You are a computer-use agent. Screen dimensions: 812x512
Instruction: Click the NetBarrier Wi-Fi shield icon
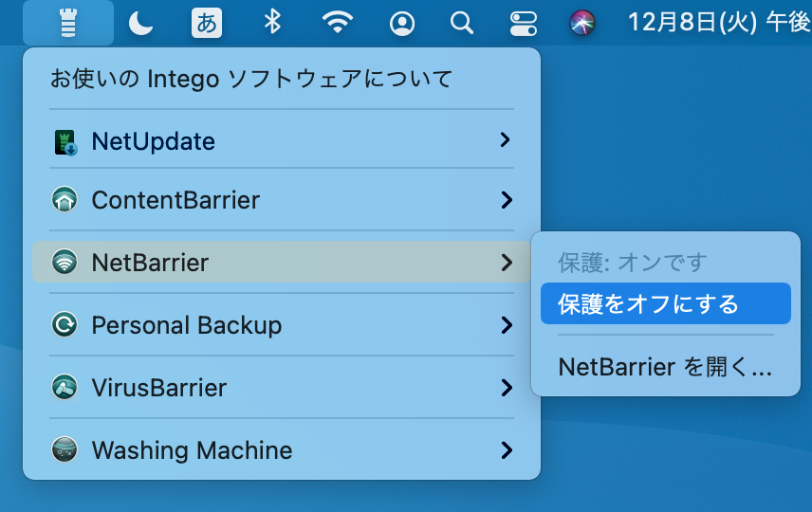coord(65,262)
